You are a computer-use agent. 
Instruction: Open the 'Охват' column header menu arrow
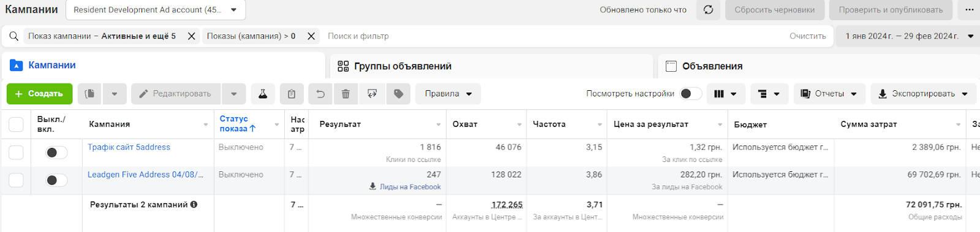click(519, 125)
